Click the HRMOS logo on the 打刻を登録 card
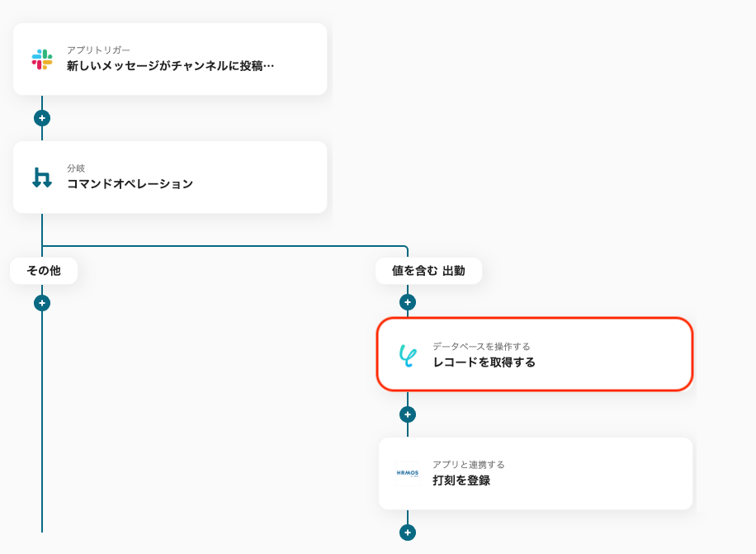756x554 pixels. [x=408, y=473]
